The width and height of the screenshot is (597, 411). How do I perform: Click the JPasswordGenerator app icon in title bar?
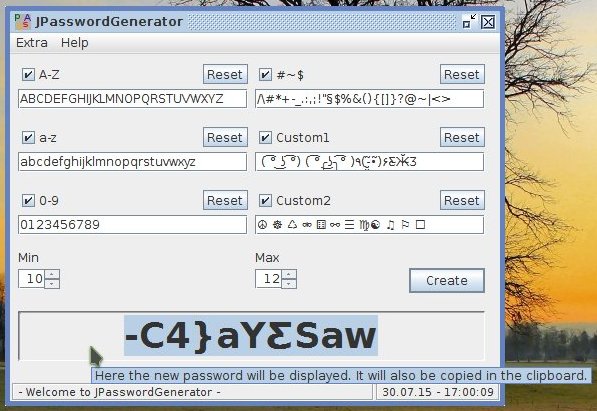coord(22,22)
